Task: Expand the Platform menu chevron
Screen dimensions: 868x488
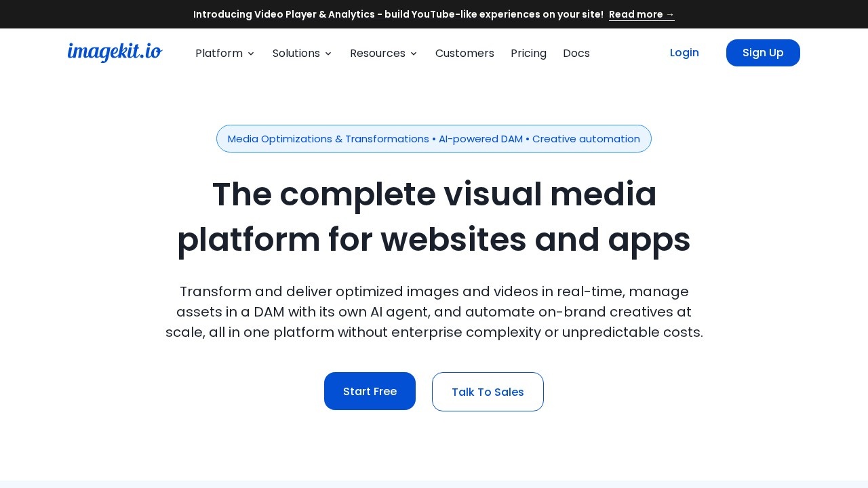Action: click(x=251, y=54)
